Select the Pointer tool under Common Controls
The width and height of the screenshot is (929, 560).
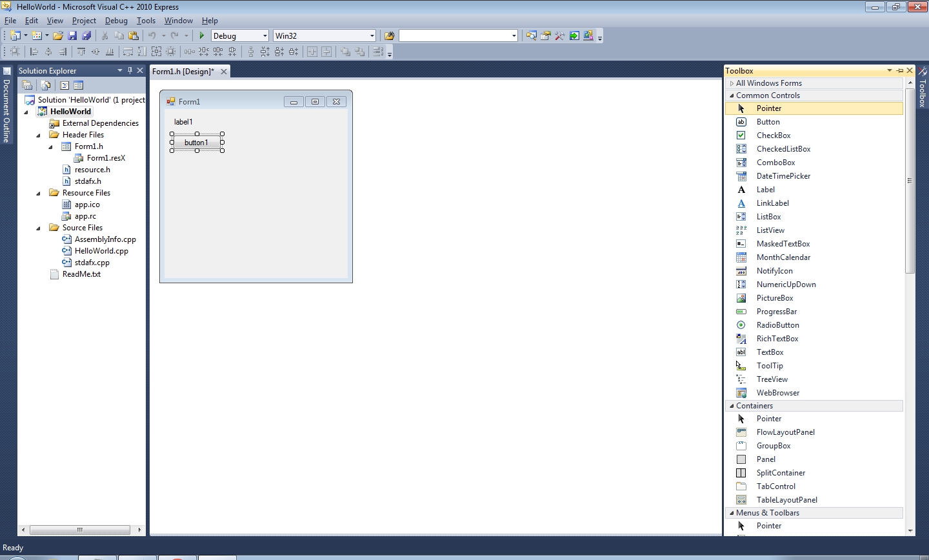point(769,108)
